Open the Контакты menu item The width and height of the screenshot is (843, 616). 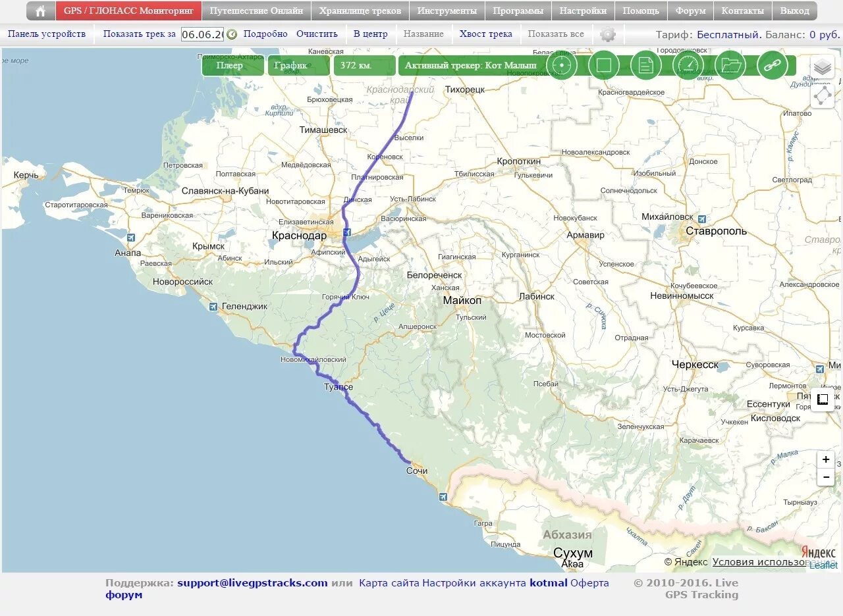[x=743, y=11]
